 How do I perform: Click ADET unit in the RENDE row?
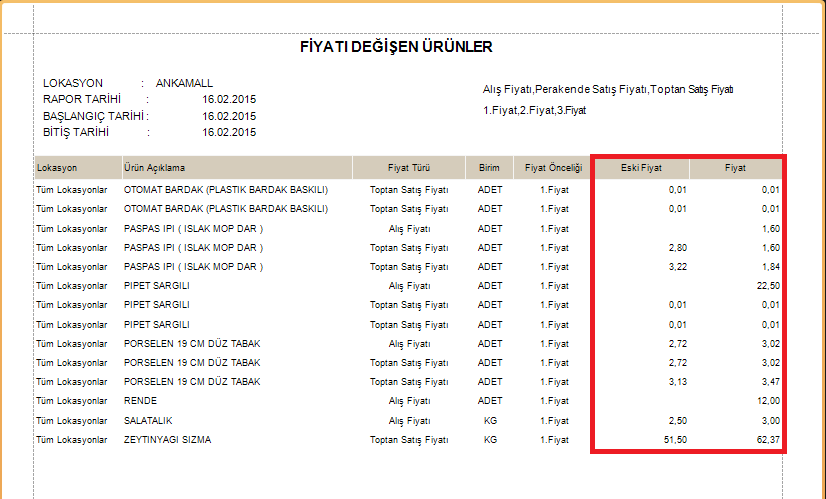(x=490, y=401)
